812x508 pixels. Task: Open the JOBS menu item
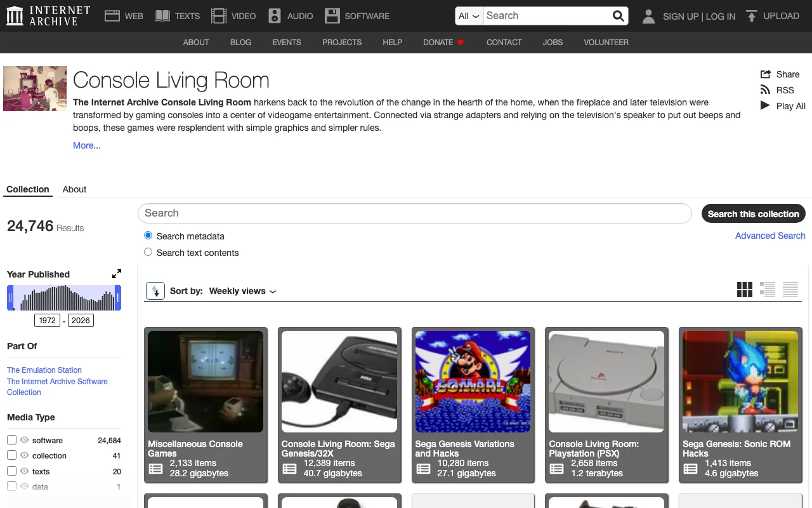coord(553,43)
